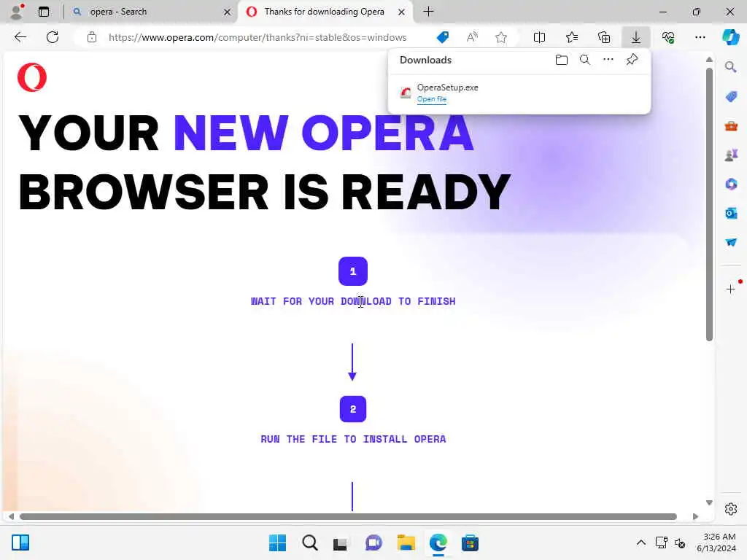Click the OperaSetup.exe file icon
Screen dimensions: 747x560
(x=406, y=93)
